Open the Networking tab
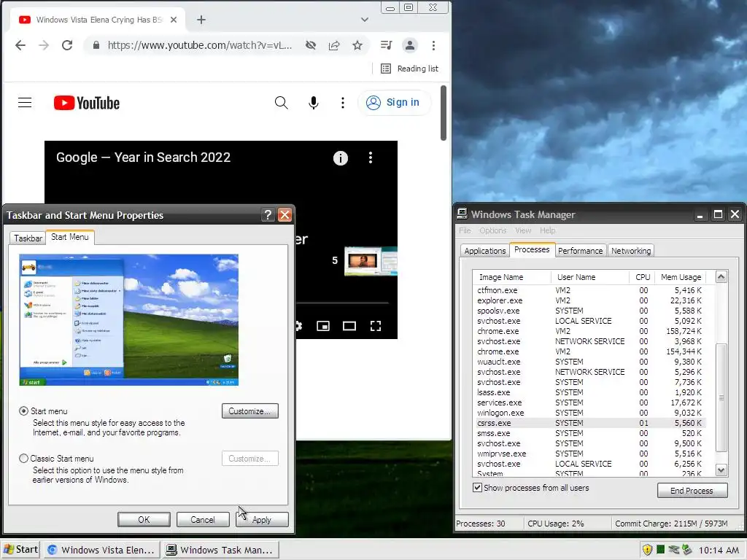This screenshot has width=747, height=560. click(631, 251)
